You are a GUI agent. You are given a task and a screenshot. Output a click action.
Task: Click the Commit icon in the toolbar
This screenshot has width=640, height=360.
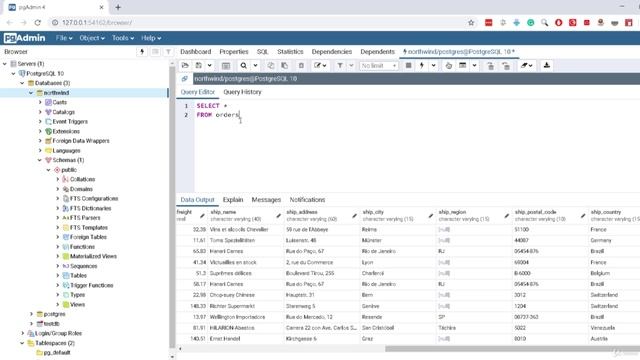coord(490,65)
